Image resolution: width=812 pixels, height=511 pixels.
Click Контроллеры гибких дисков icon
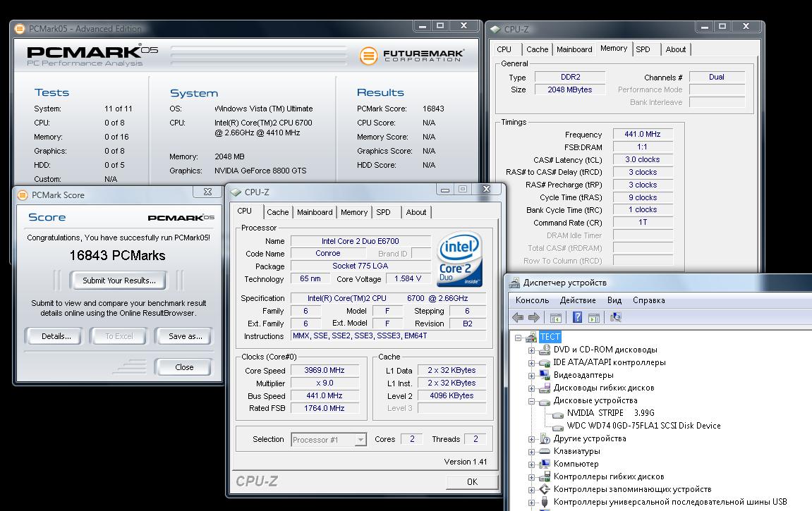point(544,477)
